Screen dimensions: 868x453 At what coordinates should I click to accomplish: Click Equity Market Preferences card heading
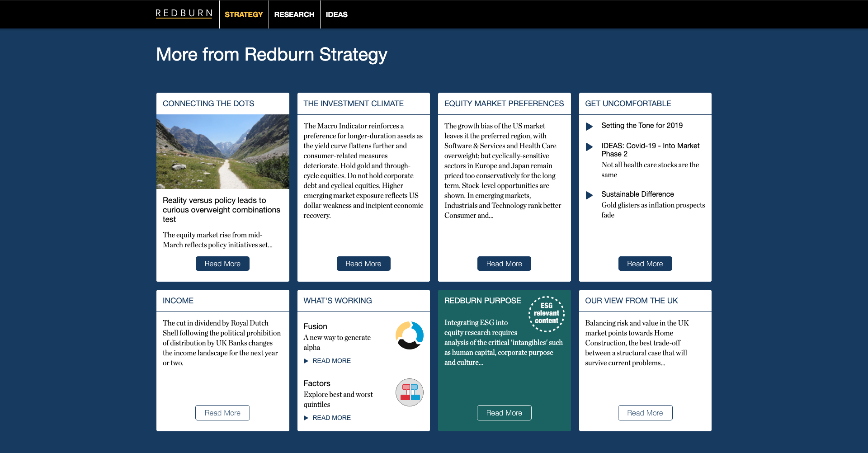[504, 104]
